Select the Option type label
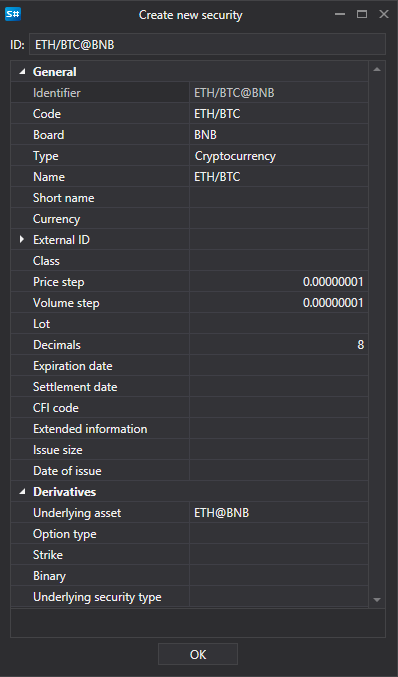This screenshot has height=677, width=398. 65,535
